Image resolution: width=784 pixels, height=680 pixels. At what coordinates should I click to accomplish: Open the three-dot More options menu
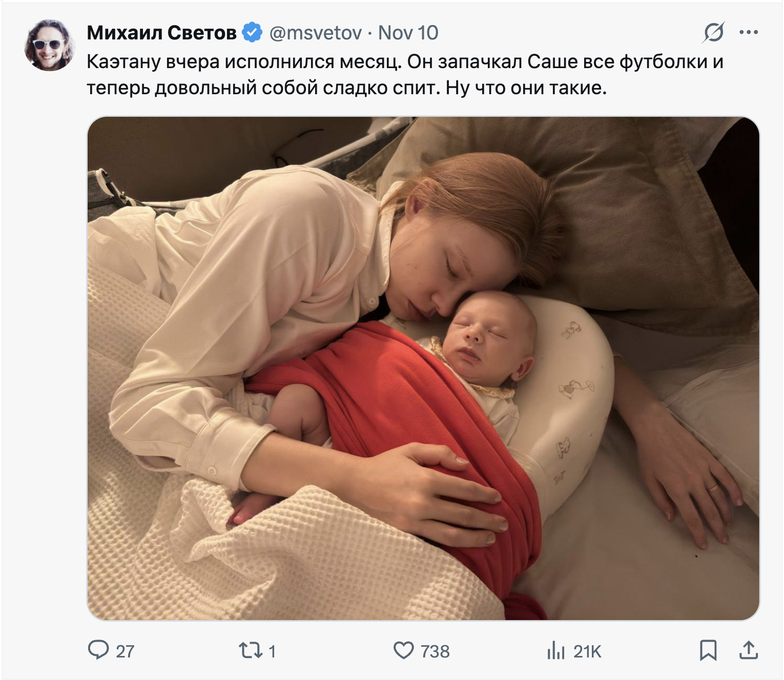point(749,33)
